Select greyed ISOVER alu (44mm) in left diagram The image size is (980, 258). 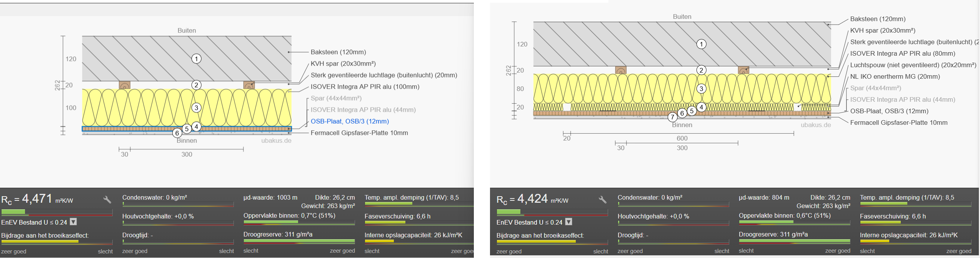point(363,110)
